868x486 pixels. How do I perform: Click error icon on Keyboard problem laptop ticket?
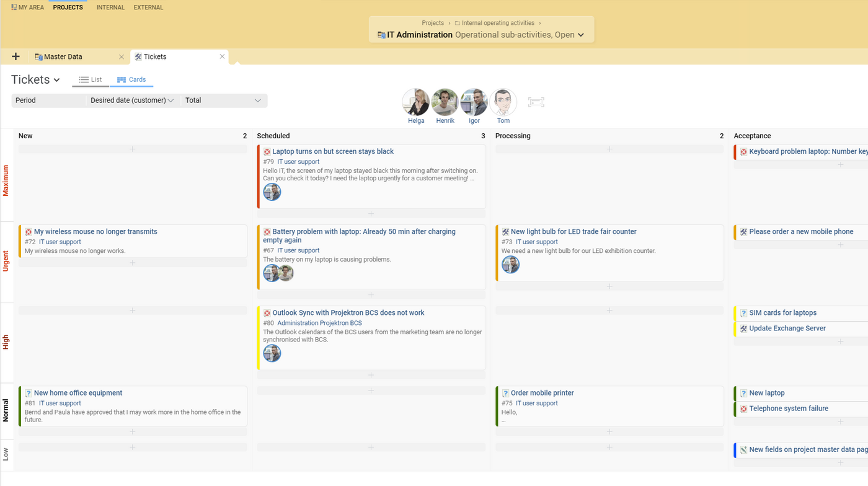[x=743, y=152]
